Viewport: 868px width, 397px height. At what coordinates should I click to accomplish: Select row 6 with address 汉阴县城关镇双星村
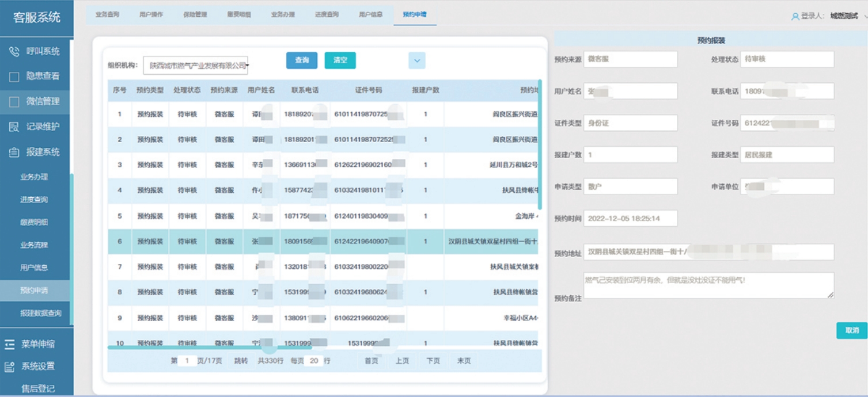[323, 242]
